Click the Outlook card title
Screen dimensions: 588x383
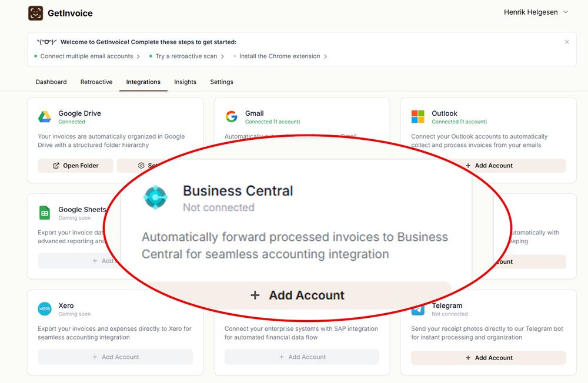[x=445, y=113]
